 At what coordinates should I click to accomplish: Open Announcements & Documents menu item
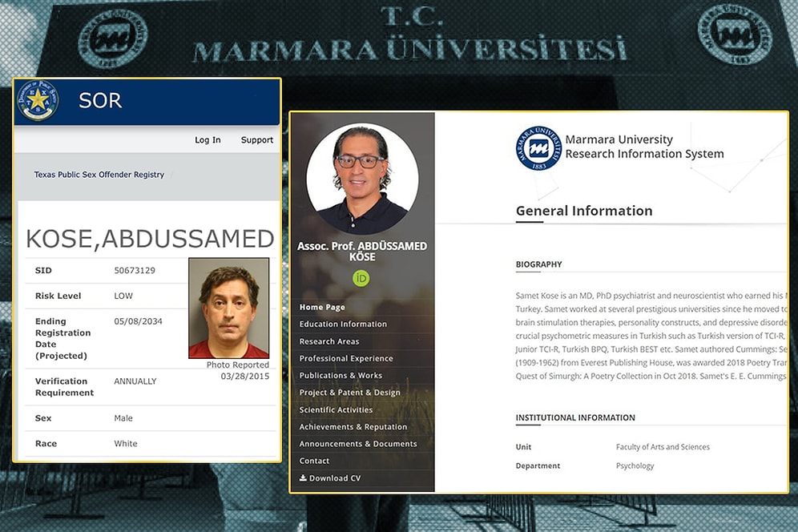point(358,444)
